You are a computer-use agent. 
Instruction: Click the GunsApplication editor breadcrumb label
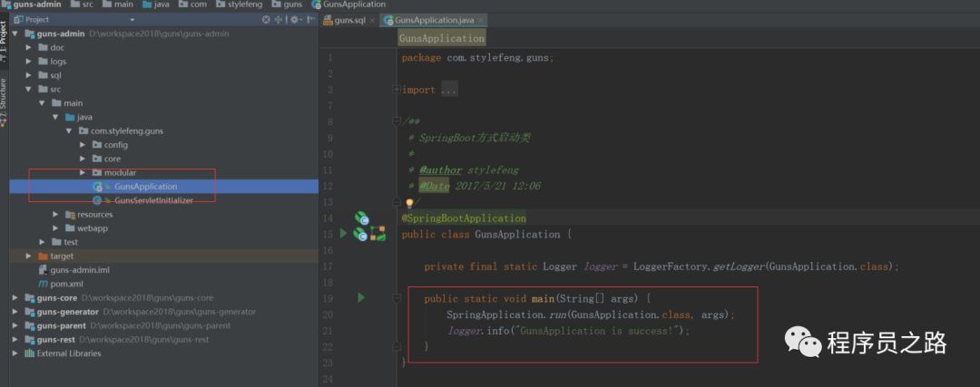tap(442, 38)
